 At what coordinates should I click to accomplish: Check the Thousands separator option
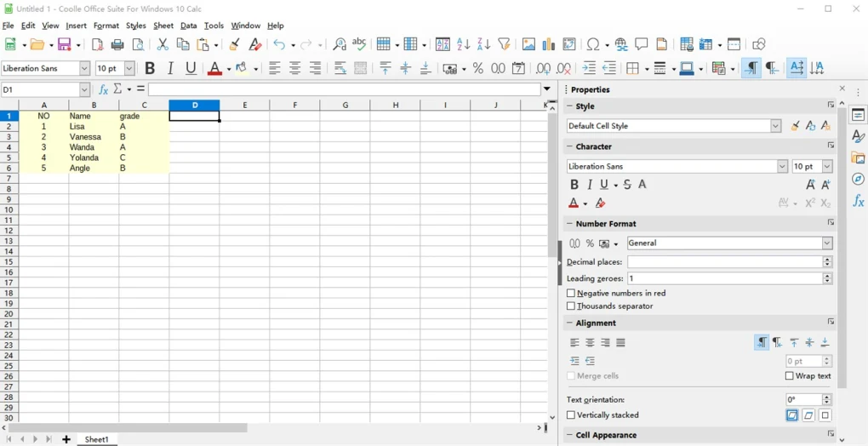coord(571,306)
